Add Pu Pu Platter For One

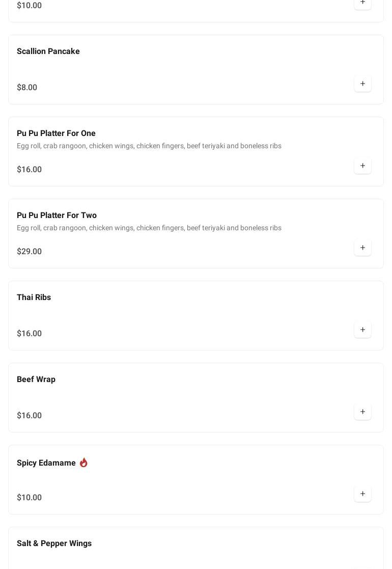(x=362, y=166)
